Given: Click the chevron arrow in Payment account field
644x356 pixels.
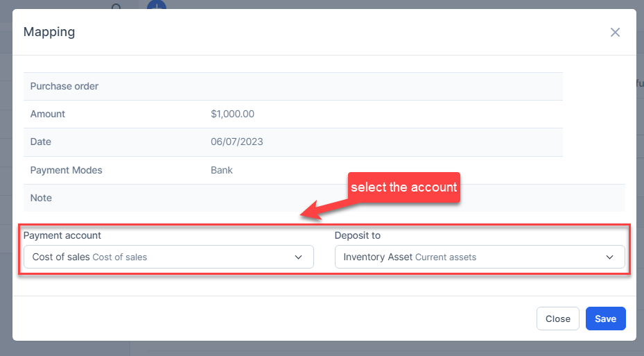Looking at the screenshot, I should coord(298,257).
